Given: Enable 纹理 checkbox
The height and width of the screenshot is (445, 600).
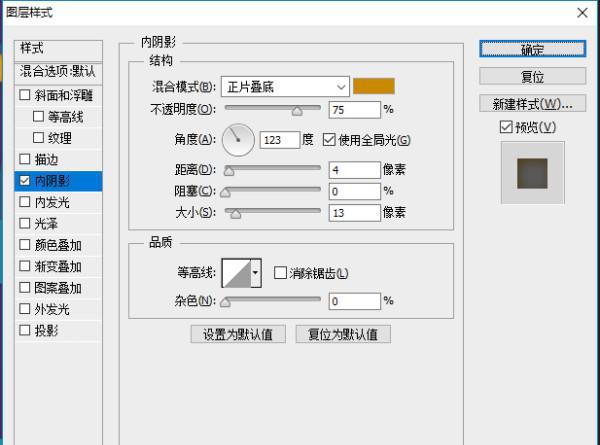Looking at the screenshot, I should point(38,137).
